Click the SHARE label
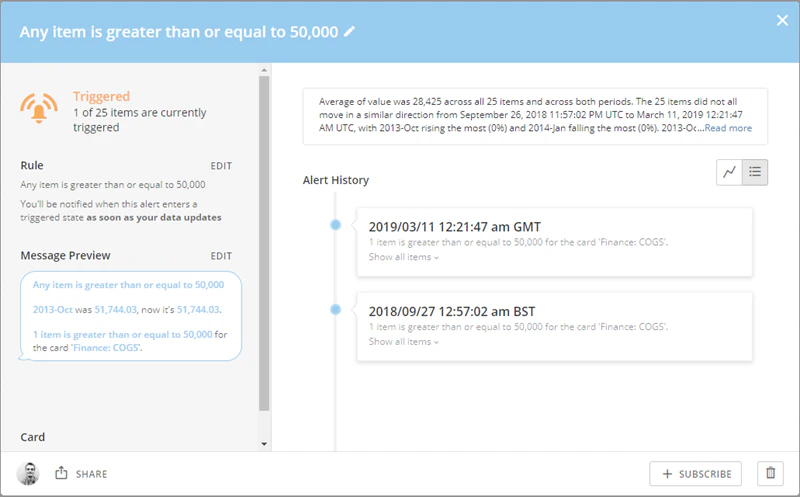The height and width of the screenshot is (497, 800). click(91, 474)
